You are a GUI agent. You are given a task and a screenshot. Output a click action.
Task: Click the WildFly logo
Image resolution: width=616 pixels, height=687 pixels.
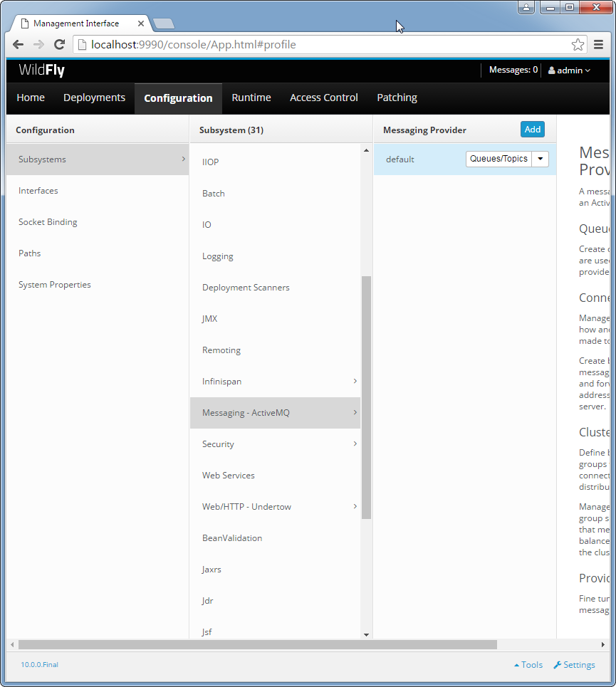point(41,70)
